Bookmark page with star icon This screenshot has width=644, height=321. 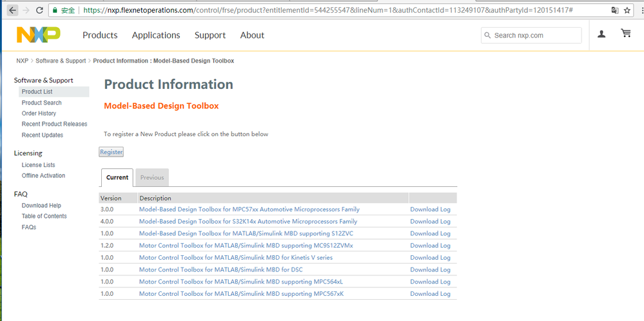627,10
